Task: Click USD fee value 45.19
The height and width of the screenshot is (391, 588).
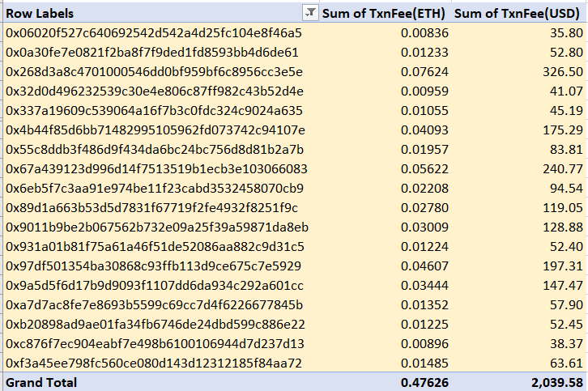Action: [566, 111]
